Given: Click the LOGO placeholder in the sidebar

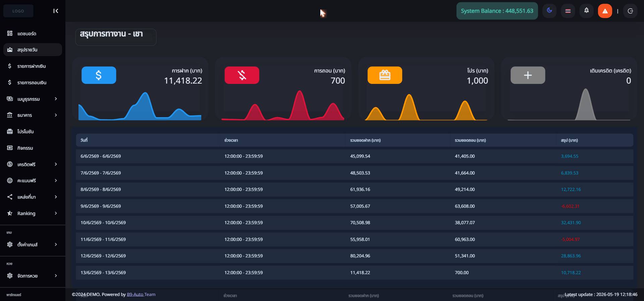Looking at the screenshot, I should click(18, 11).
